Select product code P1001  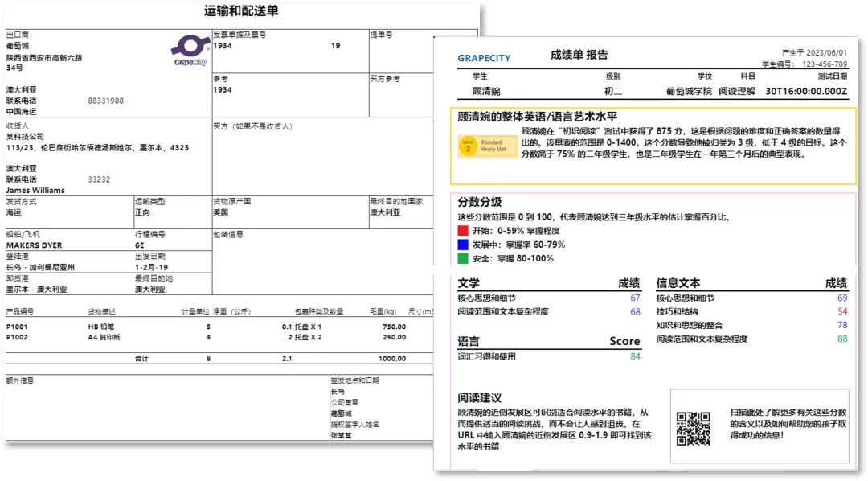point(17,327)
